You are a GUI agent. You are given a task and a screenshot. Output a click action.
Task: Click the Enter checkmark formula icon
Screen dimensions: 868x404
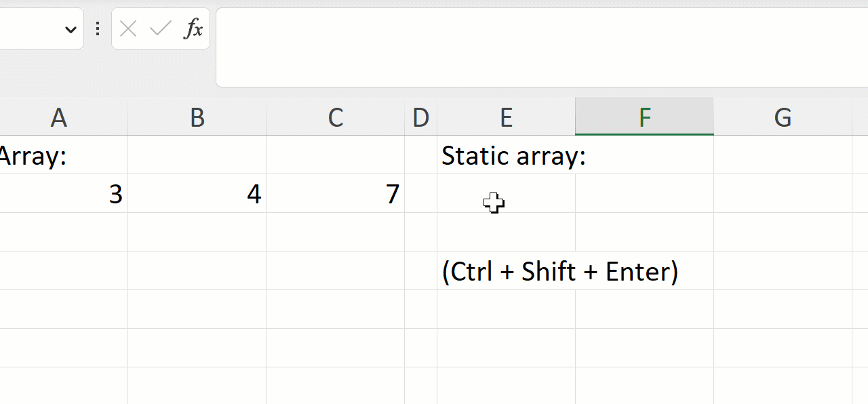point(161,28)
